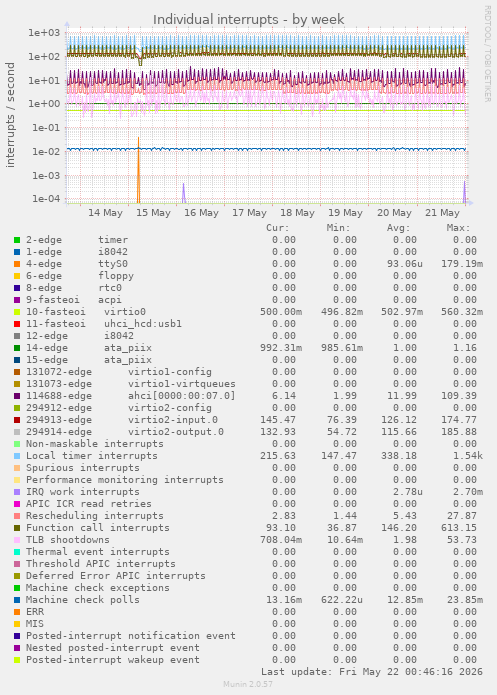Click the Munin 2.0.57 footer text
The width and height of the screenshot is (497, 695).
tap(248, 684)
